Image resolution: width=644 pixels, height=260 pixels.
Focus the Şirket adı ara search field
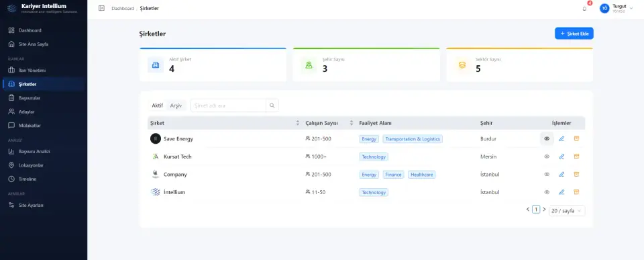(x=228, y=105)
